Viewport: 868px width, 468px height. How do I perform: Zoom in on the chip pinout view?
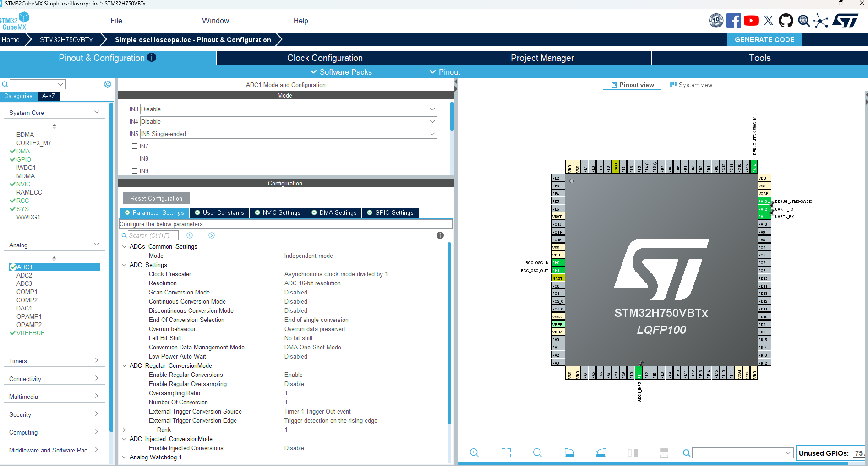[x=474, y=453]
